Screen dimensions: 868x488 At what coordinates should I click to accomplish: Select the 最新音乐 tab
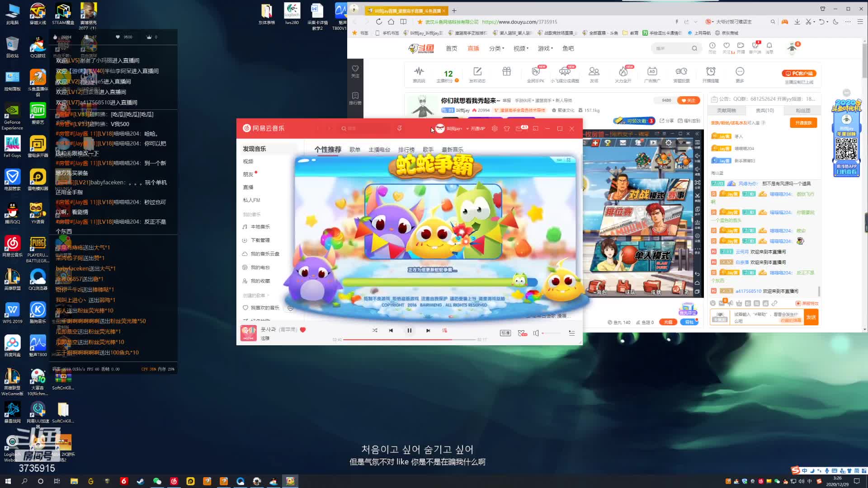[x=453, y=150]
